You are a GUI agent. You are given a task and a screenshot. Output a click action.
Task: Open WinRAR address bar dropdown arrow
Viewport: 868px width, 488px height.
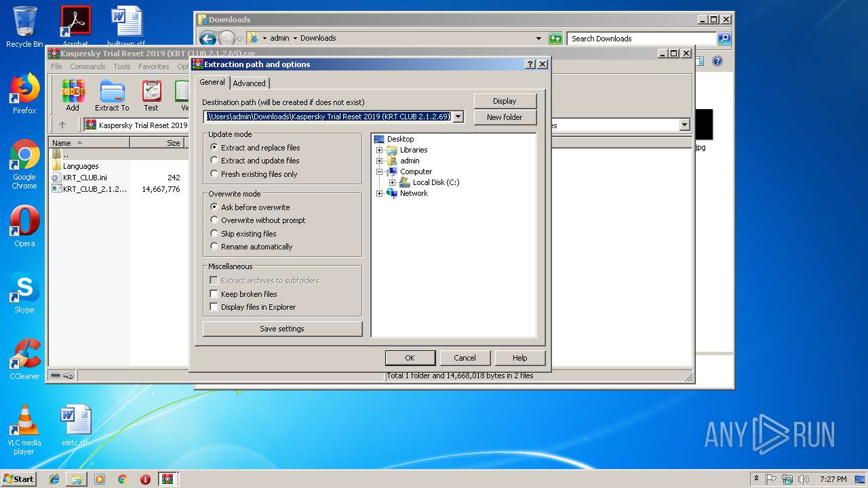(x=684, y=125)
